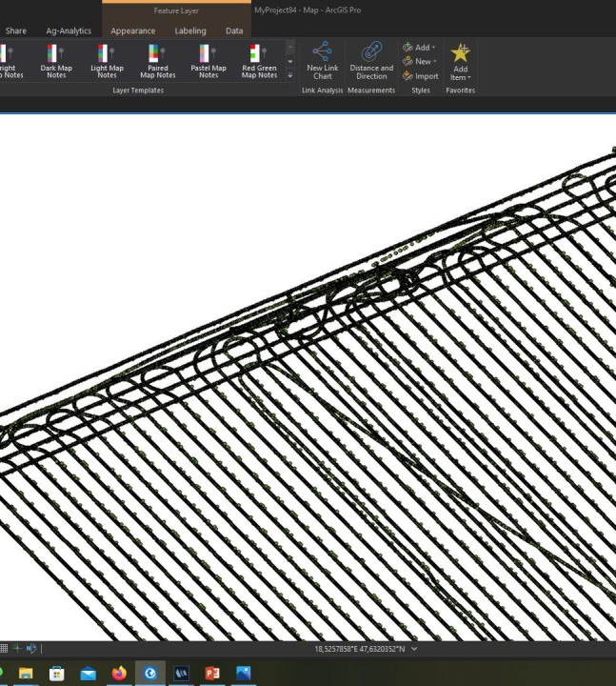Viewport: 616px width, 686px height.
Task: Launch Firefox from the taskbar
Action: click(x=119, y=673)
